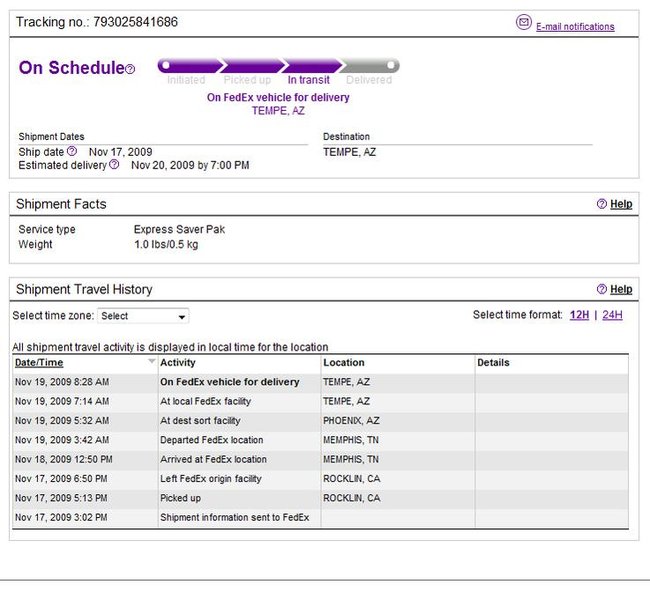Click the On Schedule status heading
Image resolution: width=650 pixels, height=599 pixels.
(x=71, y=68)
